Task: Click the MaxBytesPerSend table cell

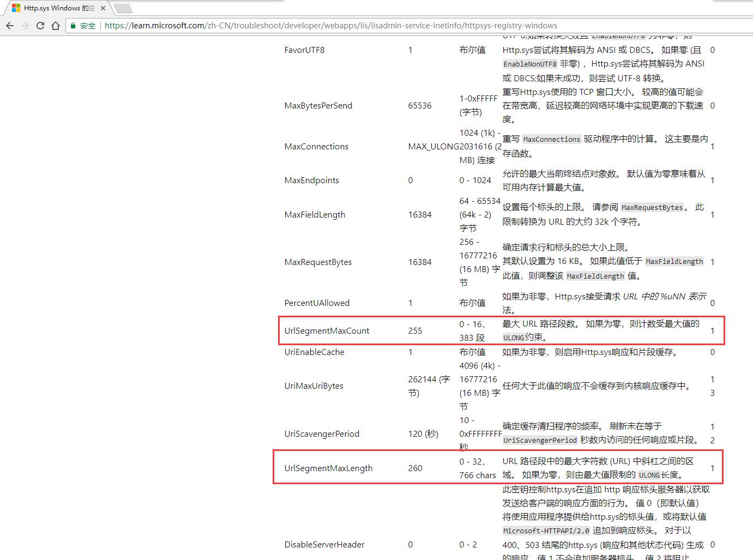Action: [x=318, y=105]
